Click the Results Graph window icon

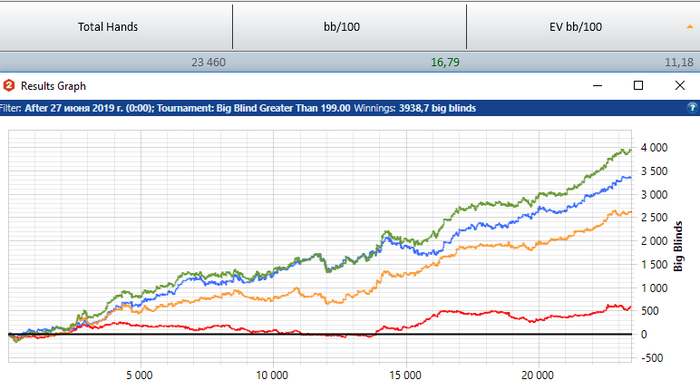pyautogui.click(x=9, y=85)
